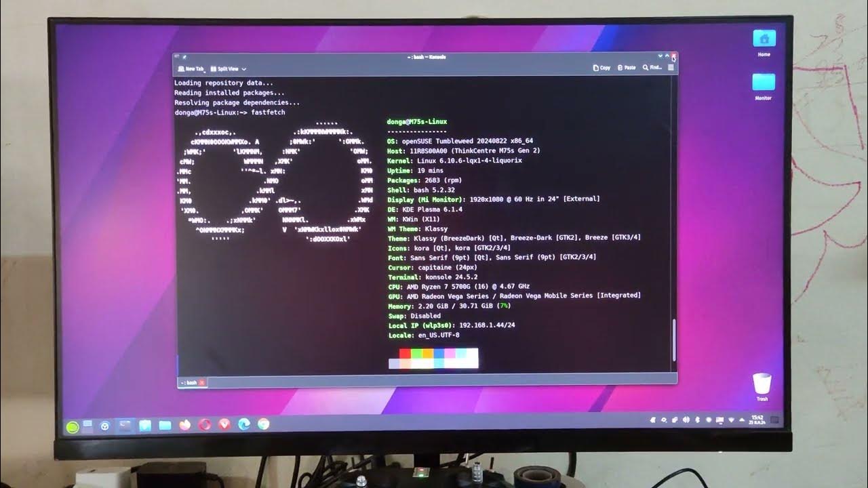Click the blue color block in fastfetch output
868x488 pixels.
pos(439,353)
